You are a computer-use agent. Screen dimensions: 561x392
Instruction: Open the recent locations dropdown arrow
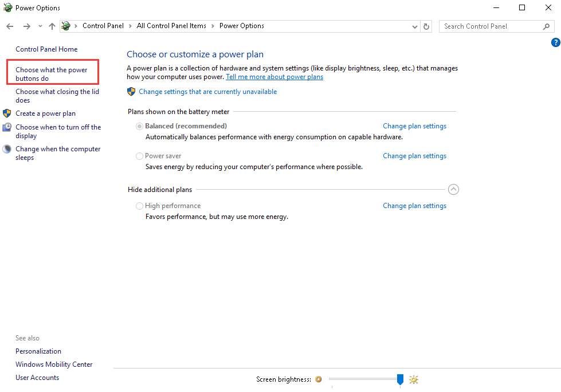(x=40, y=26)
